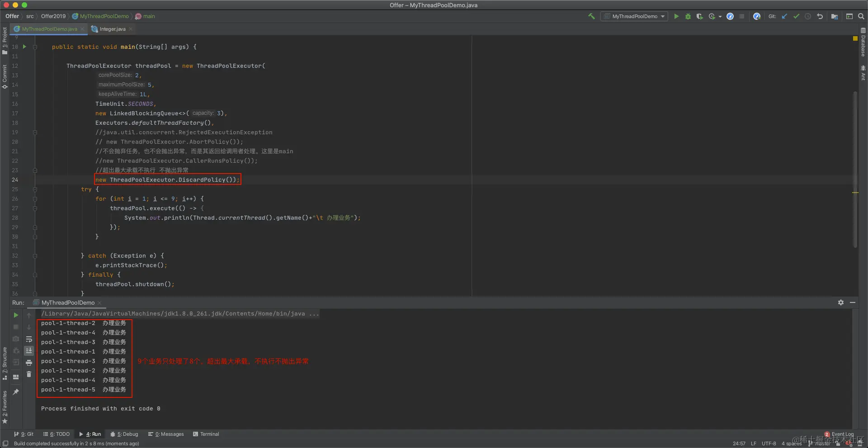Clear all console output with trash icon
This screenshot has width=868, height=448.
pyautogui.click(x=29, y=374)
